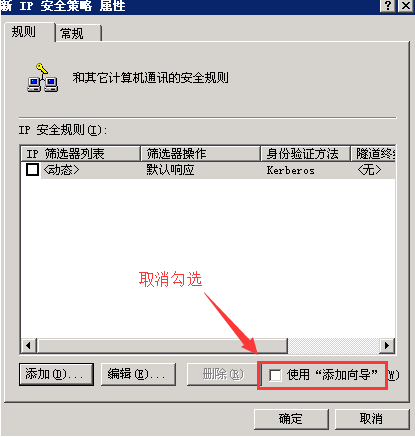Click the horizontal scrollbar thumb of rules list

click(162, 345)
